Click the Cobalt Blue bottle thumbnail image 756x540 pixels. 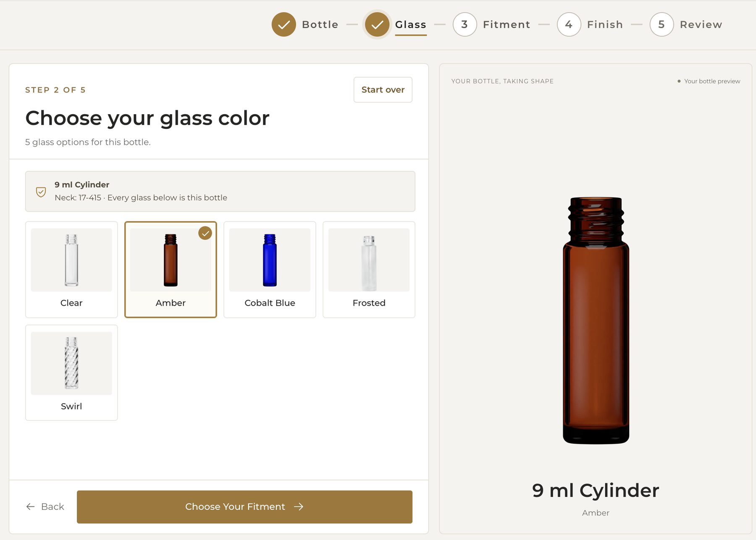(x=270, y=260)
